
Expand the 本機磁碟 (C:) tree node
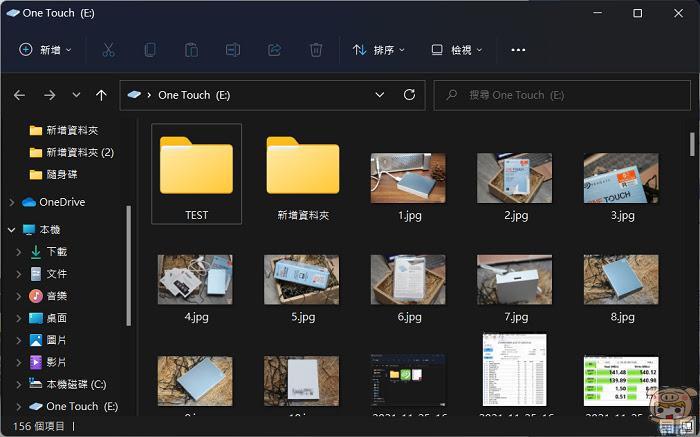tap(19, 384)
